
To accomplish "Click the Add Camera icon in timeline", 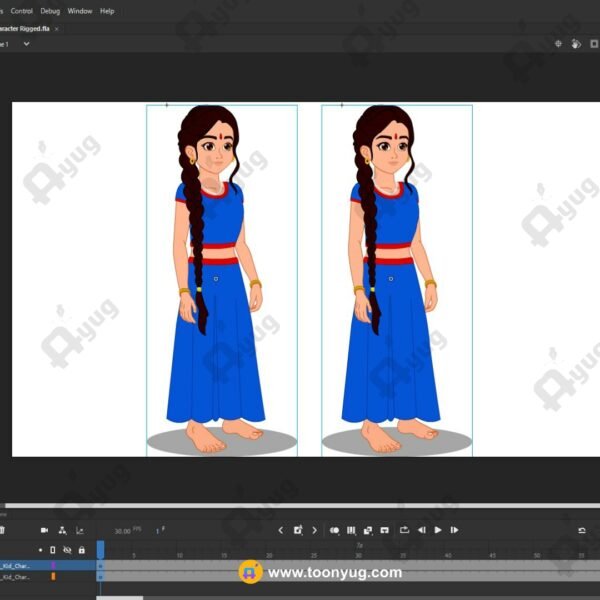I will tap(44, 530).
